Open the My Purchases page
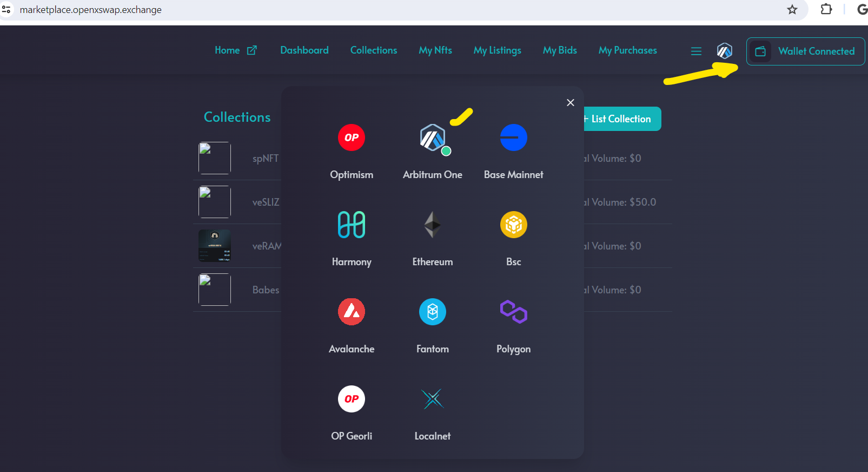Image resolution: width=868 pixels, height=472 pixels. [x=627, y=50]
